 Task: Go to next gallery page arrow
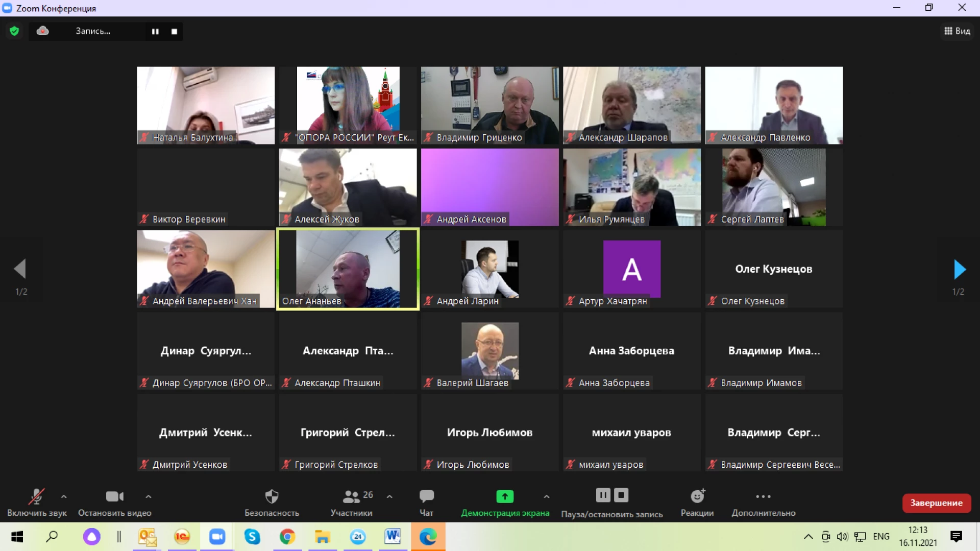960,269
